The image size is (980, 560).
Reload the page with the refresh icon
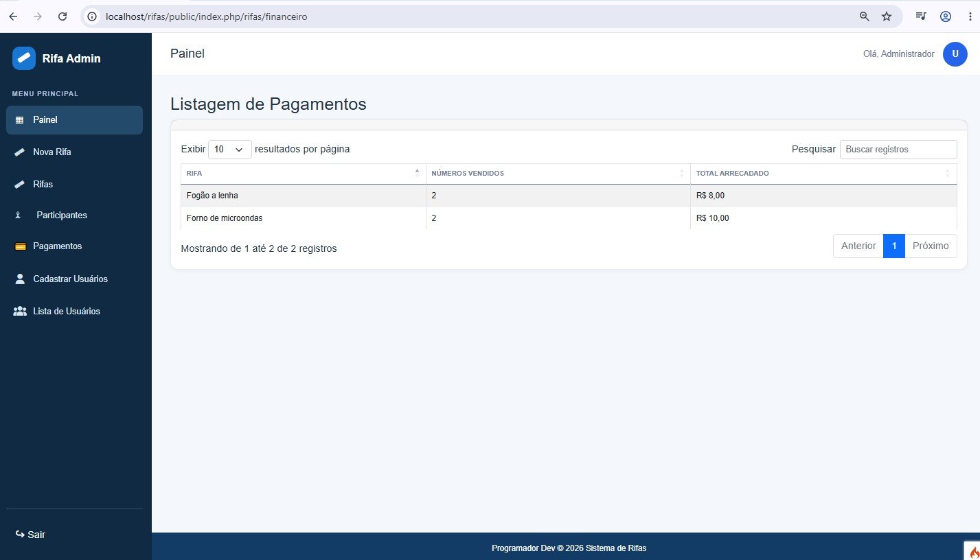pos(62,16)
